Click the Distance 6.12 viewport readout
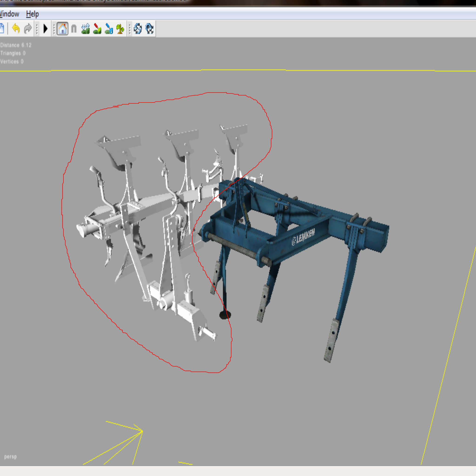Viewport: 476px width, 476px height. coord(16,45)
